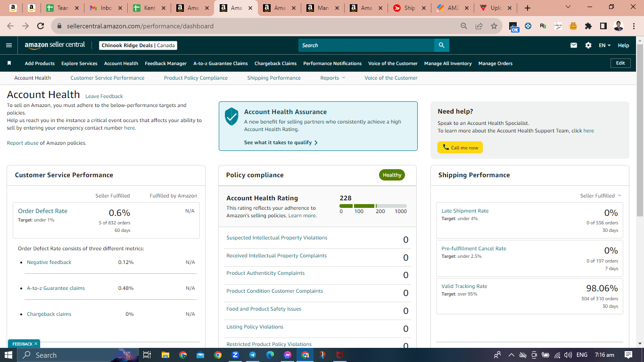
Task: Switch to Product Policy Compliance tab
Action: (x=196, y=78)
